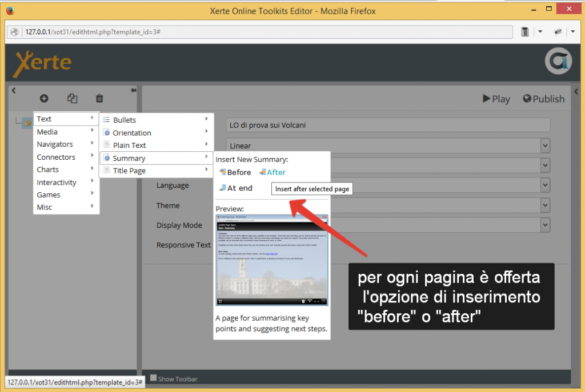Click the Preview: label
The width and height of the screenshot is (585, 392).
[230, 209]
